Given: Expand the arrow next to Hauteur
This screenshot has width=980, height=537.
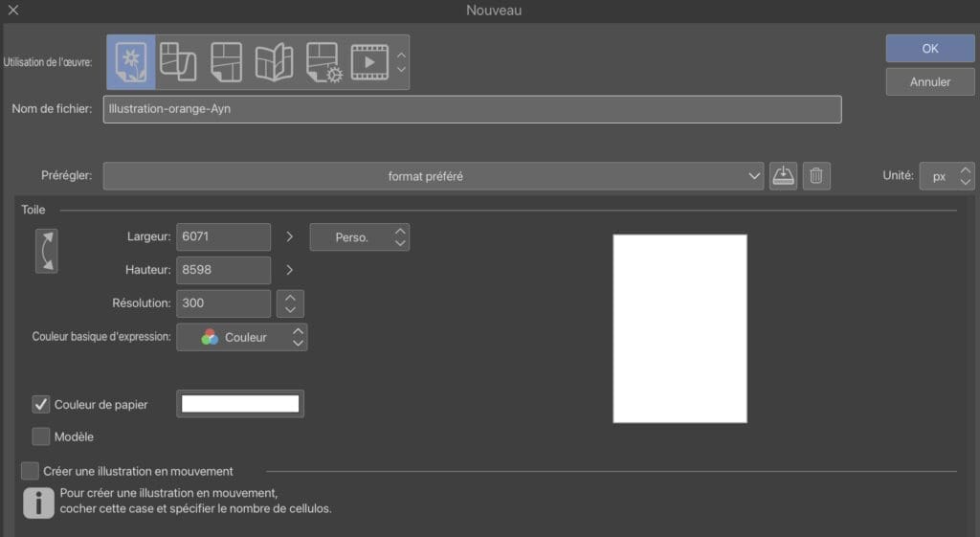Looking at the screenshot, I should 289,269.
